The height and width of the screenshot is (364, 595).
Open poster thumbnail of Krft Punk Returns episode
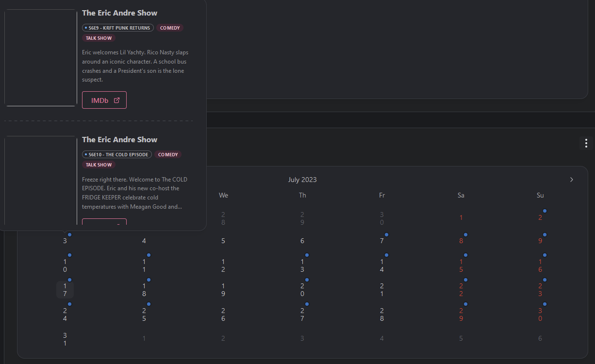[41, 57]
